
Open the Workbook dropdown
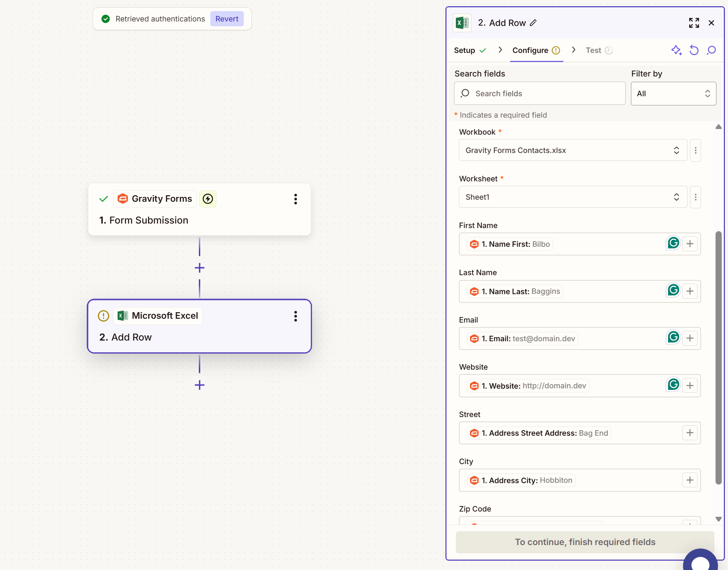pos(572,150)
